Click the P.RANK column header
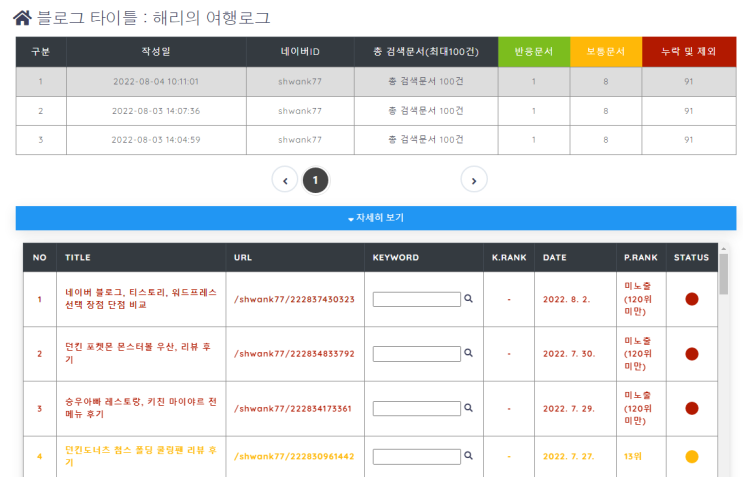The width and height of the screenshot is (743, 477). pyautogui.click(x=641, y=258)
